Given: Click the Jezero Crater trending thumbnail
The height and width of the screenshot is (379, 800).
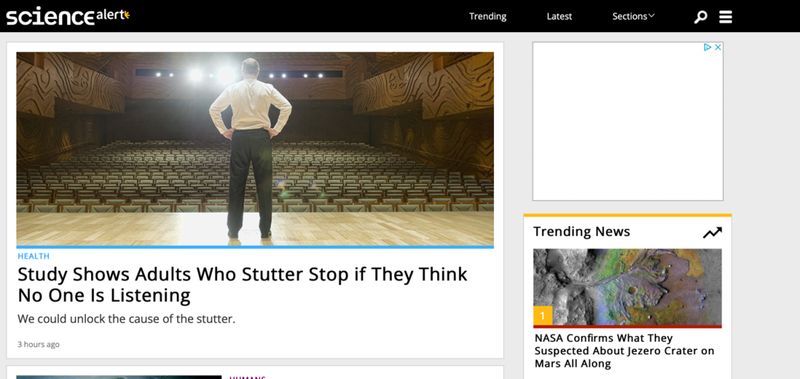Looking at the screenshot, I should click(x=627, y=287).
